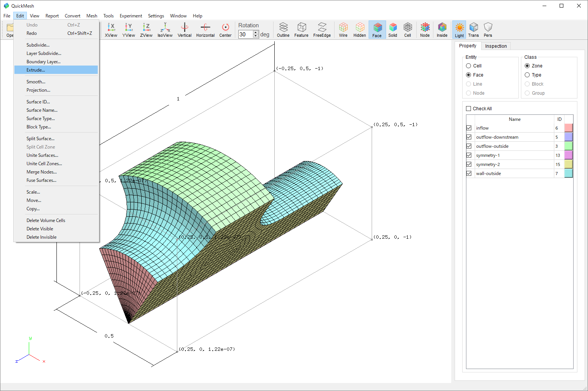Enable the Check All checkbox

(x=469, y=109)
